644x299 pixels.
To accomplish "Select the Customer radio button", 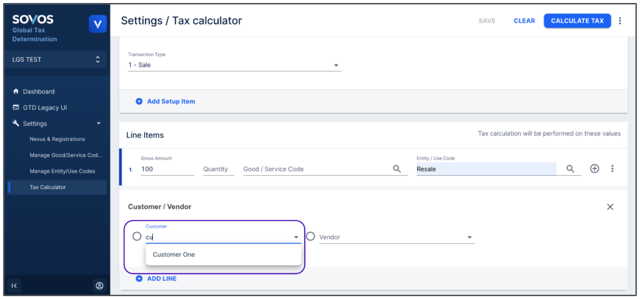I will pos(137,236).
